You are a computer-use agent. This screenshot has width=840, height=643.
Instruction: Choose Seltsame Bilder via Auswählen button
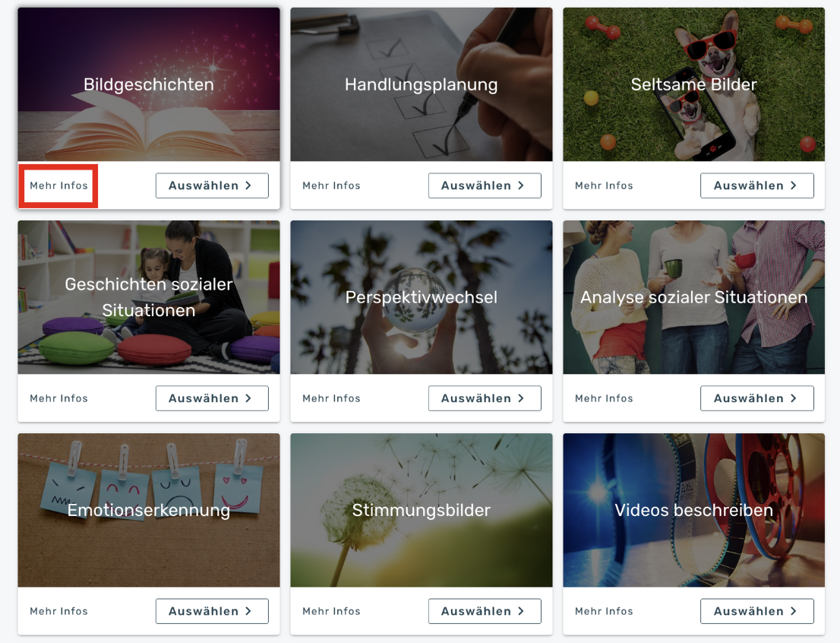click(757, 185)
